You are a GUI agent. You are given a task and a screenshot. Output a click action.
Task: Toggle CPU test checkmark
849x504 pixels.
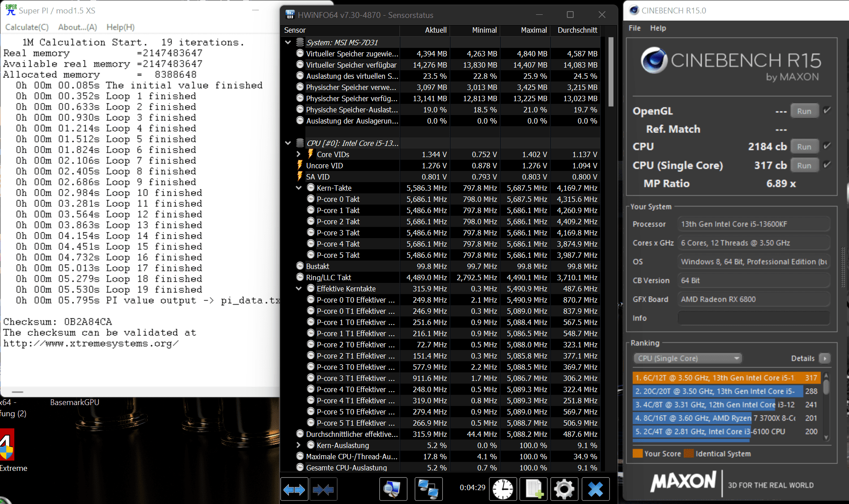click(827, 146)
